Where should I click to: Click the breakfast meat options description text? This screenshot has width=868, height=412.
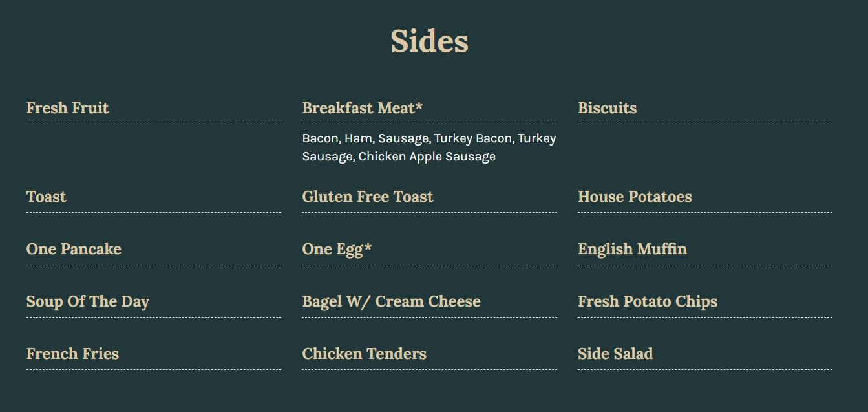tap(429, 147)
